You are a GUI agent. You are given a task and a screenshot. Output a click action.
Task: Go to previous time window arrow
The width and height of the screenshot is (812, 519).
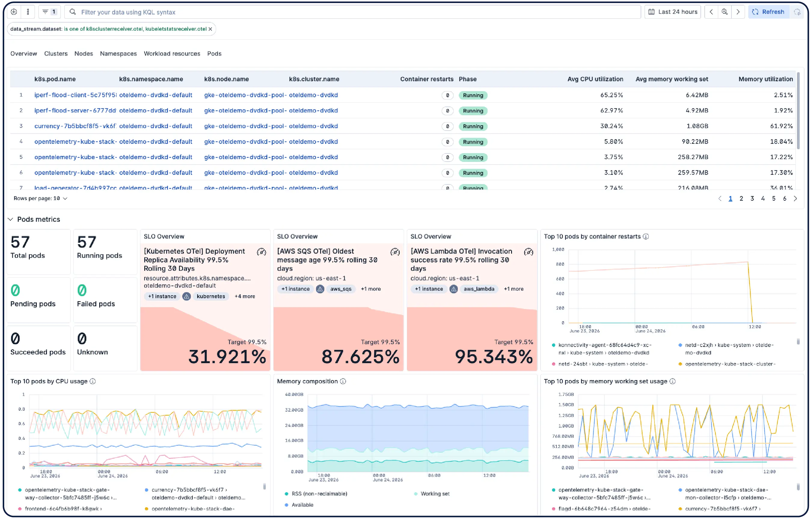pos(711,12)
